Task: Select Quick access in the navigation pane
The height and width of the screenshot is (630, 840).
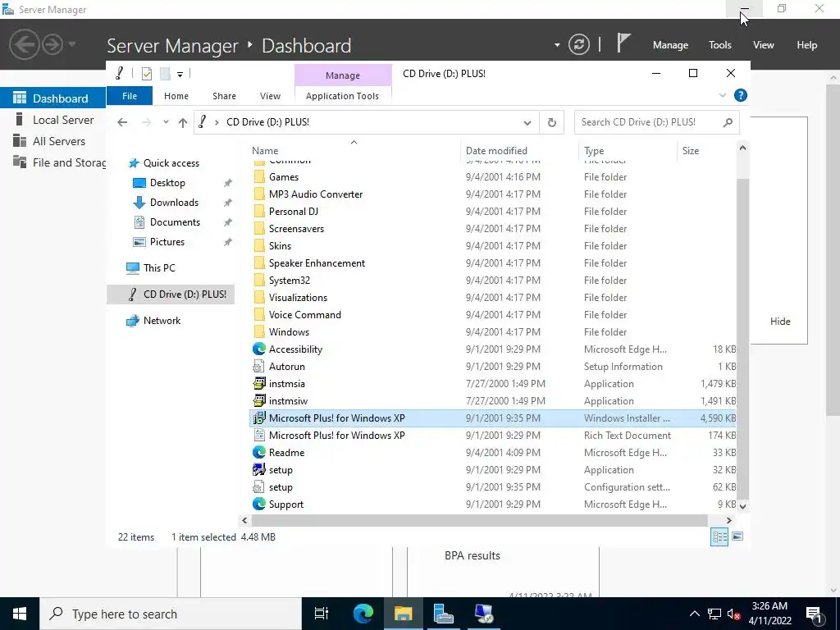Action: (x=171, y=163)
